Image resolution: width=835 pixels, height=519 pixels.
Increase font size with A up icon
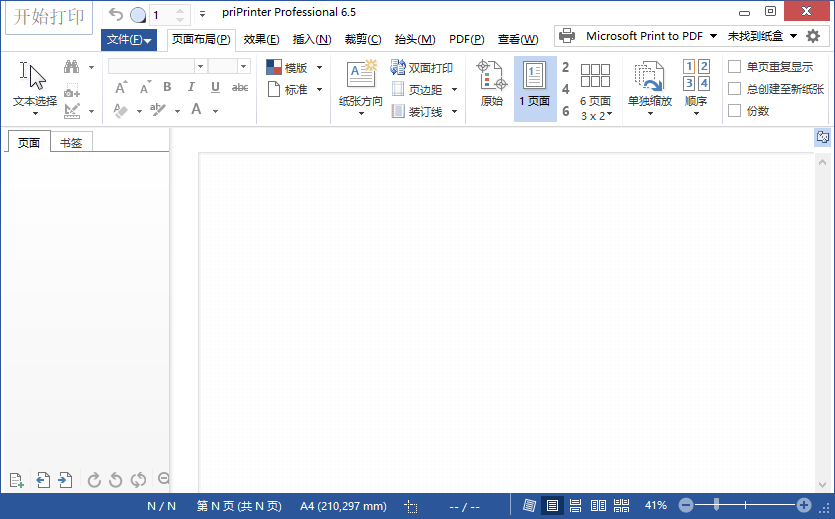(x=121, y=87)
